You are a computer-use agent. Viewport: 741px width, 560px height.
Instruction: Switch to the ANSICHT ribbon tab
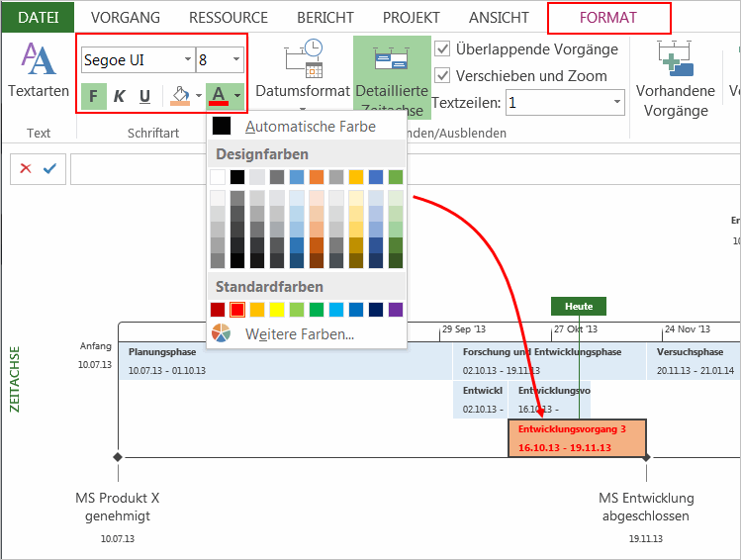(498, 17)
